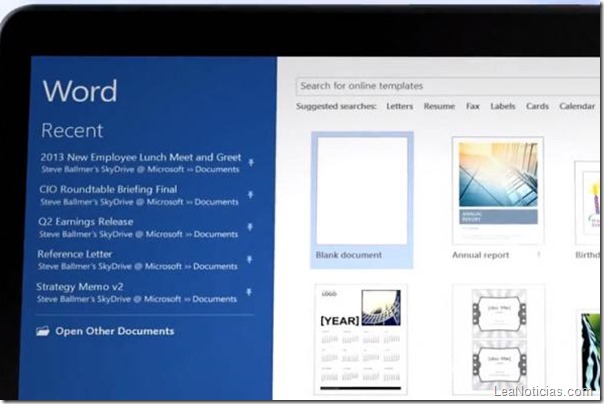The height and width of the screenshot is (404, 604).
Task: Focus the Search for online templates box
Action: tap(448, 86)
